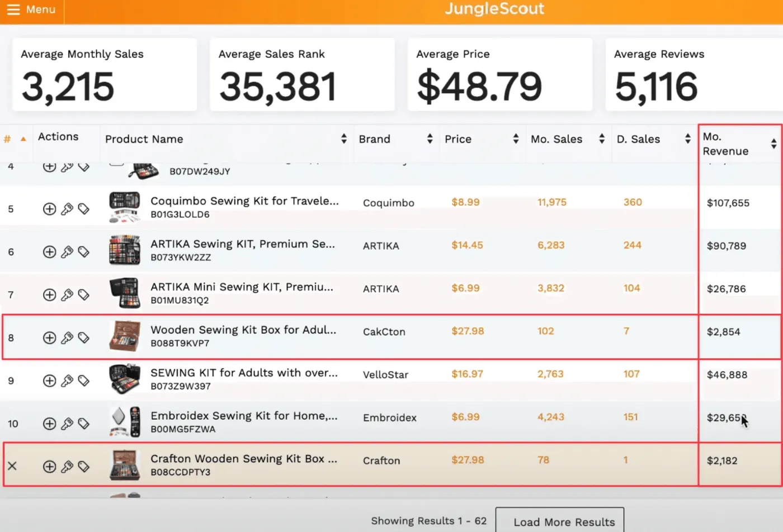The height and width of the screenshot is (532, 783).
Task: Sort table by Price arrows
Action: (x=516, y=139)
